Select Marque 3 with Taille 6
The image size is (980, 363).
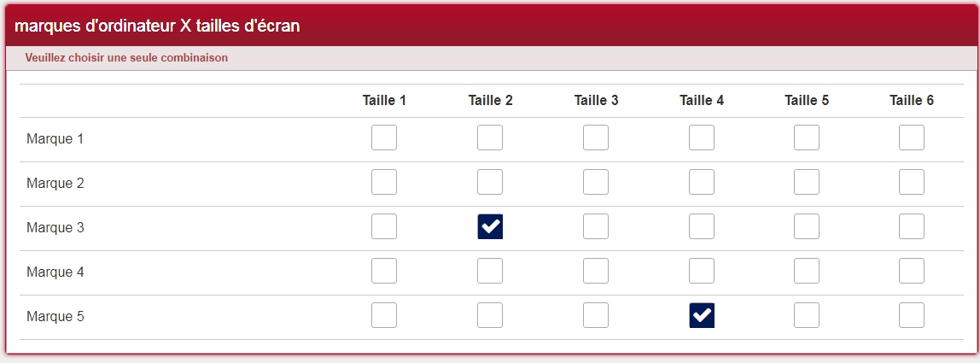pos(912,226)
